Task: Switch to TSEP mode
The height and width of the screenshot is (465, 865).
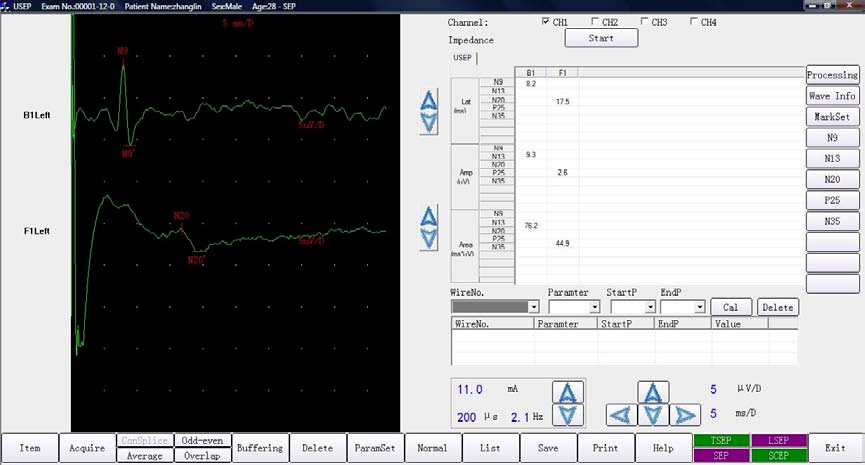Action: tap(721, 440)
